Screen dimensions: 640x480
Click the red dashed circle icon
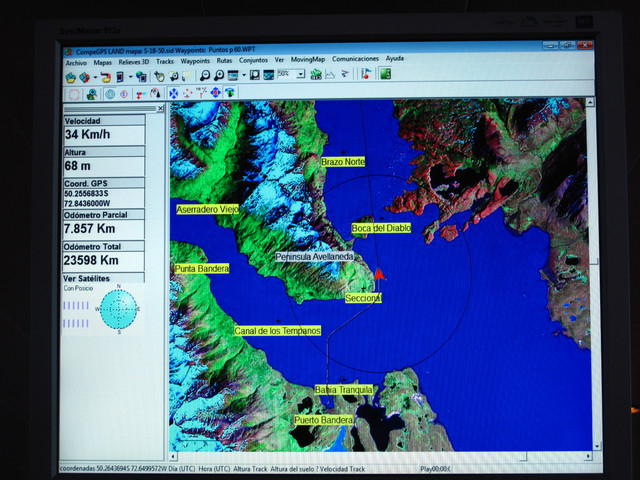(x=74, y=95)
